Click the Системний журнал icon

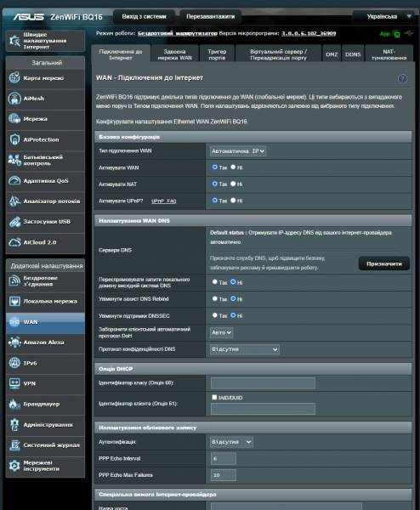coord(14,445)
